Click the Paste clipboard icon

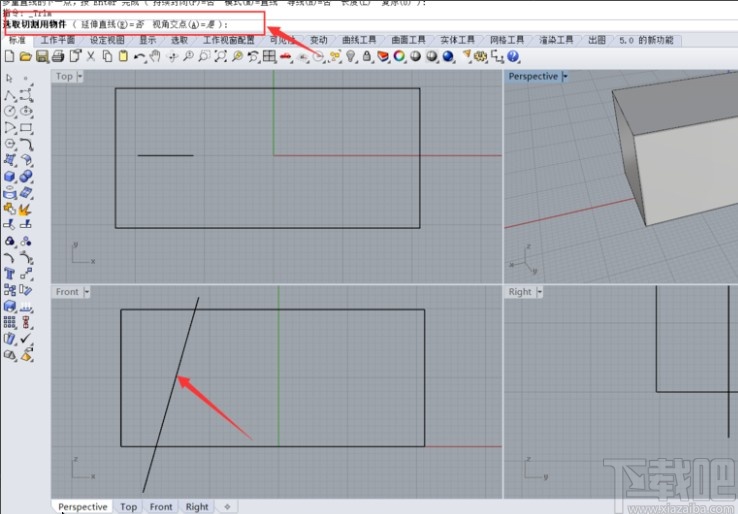pyautogui.click(x=123, y=57)
